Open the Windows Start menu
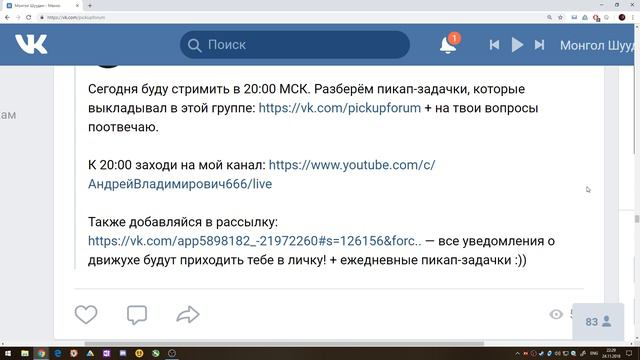 [x=8, y=353]
